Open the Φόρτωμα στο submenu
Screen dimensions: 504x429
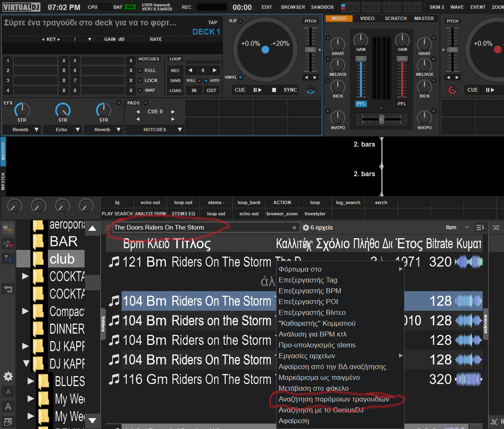(340, 269)
